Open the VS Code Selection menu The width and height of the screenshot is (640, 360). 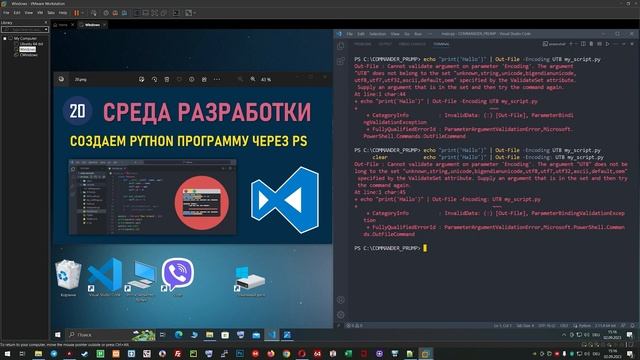377,34
